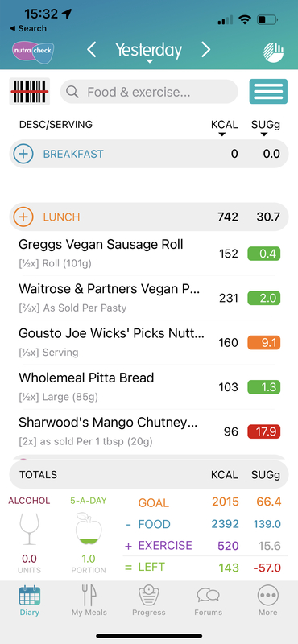Open the Yesterday date picker dropdown
The image size is (298, 644).
[x=149, y=52]
